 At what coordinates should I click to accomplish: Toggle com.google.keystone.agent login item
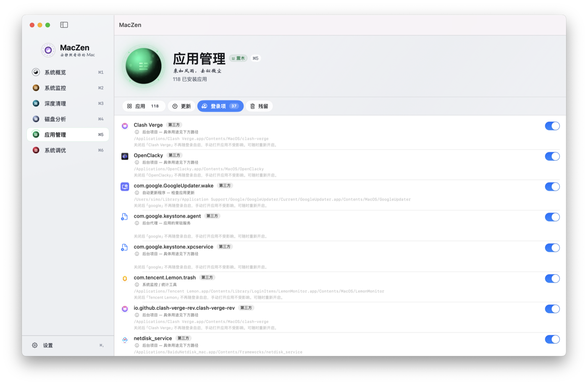pyautogui.click(x=552, y=217)
